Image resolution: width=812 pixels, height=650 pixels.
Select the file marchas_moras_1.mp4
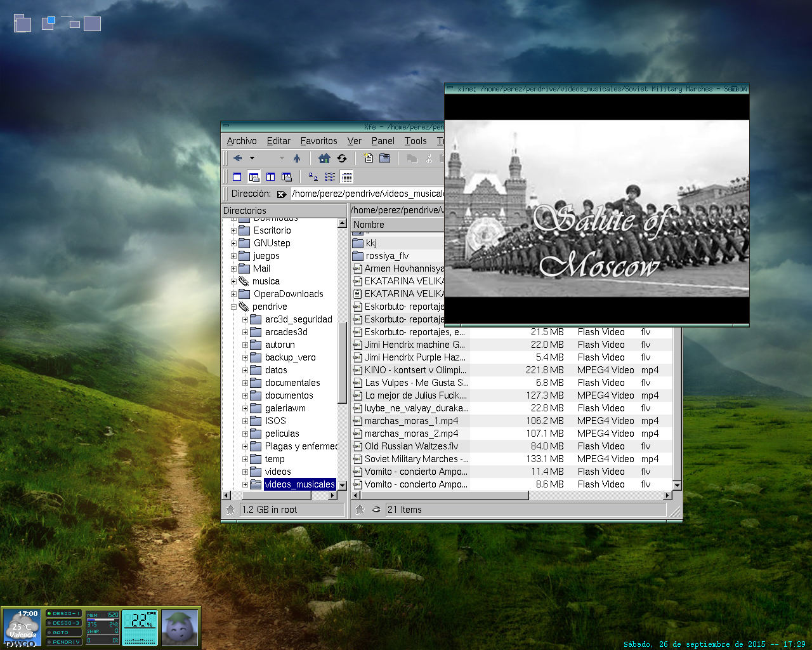(411, 421)
